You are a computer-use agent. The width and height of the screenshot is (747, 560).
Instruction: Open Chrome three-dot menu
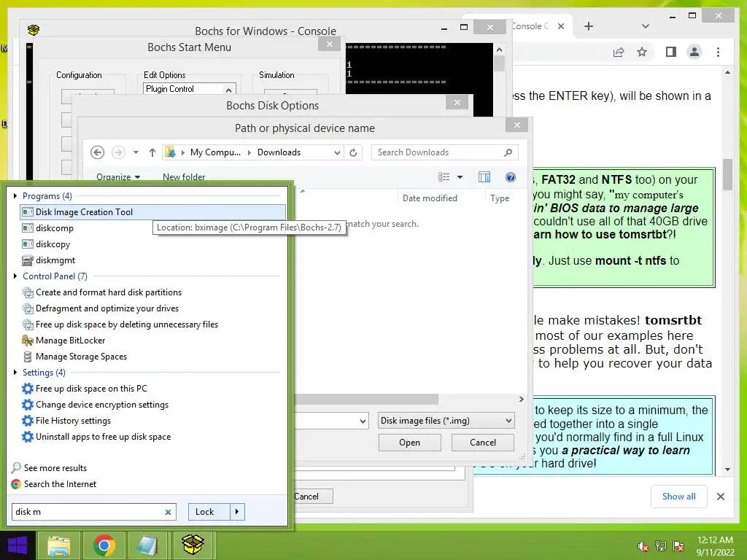point(718,52)
